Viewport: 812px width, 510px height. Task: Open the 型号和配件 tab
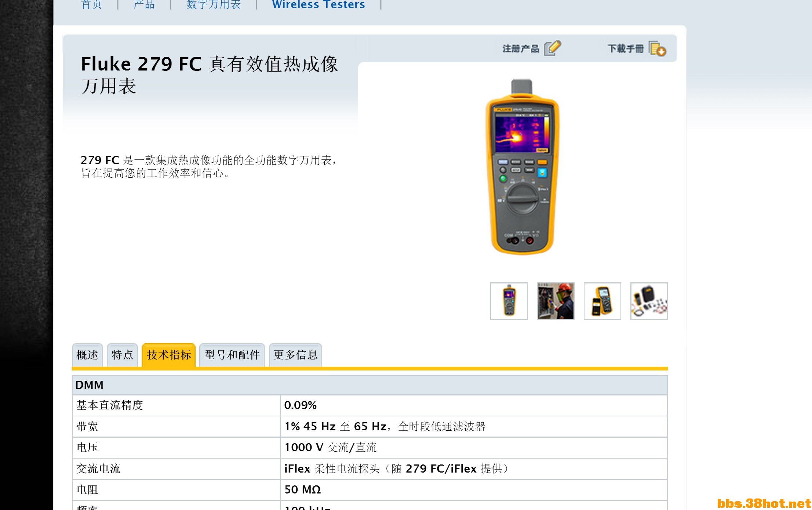click(x=232, y=355)
